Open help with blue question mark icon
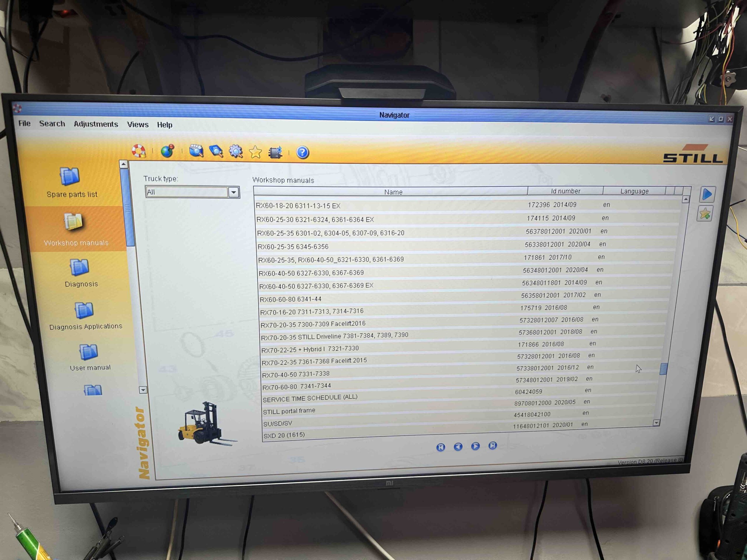The height and width of the screenshot is (560, 747). coord(302,153)
